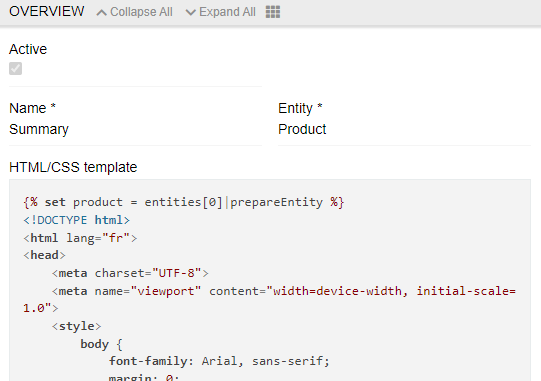Viewport: 541px width, 381px height.
Task: Click the HTML/CSS template label
Action: click(x=73, y=167)
